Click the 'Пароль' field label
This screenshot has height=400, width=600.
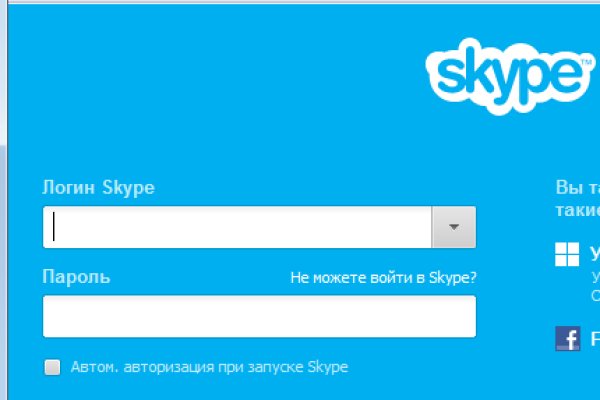point(76,276)
